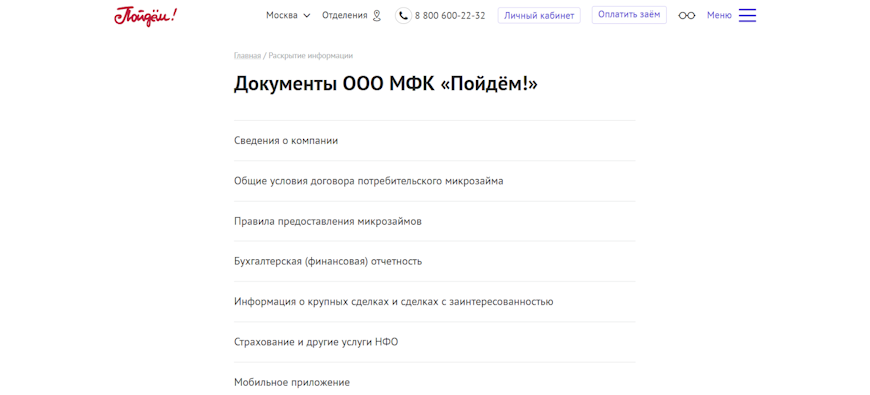This screenshot has height=395, width=870.
Task: Expand Общие условия договора потребительского микрозайма
Action: (434, 181)
